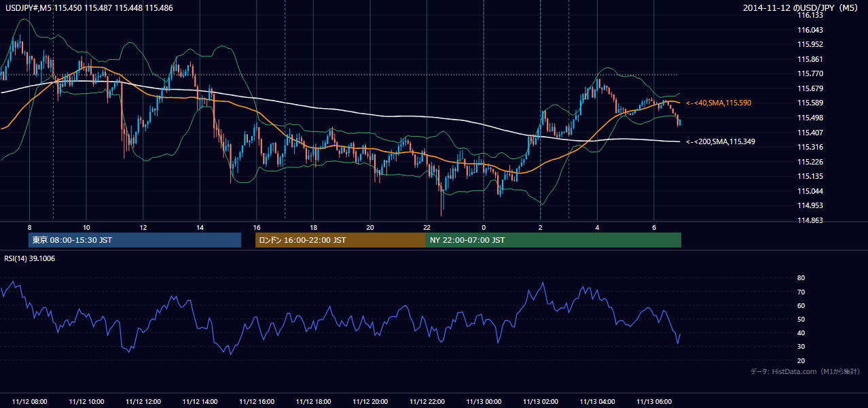Click price level 115.952 on the axis
Image resolution: width=868 pixels, height=408 pixels.
[x=810, y=45]
